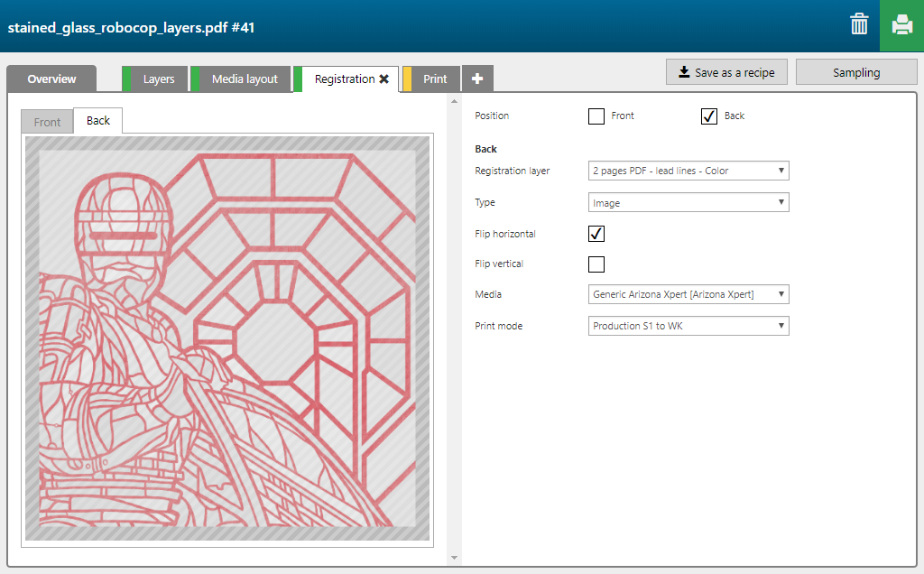Uncheck the Back position checkbox
Screen dimensions: 924x574
click(709, 116)
